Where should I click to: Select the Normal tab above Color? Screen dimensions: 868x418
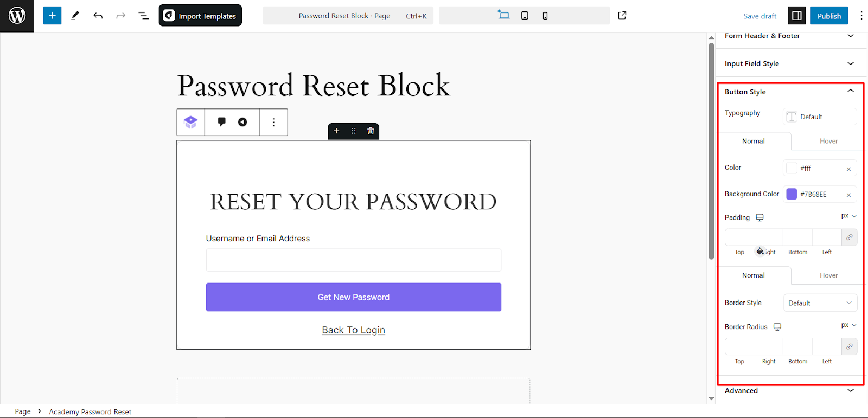754,141
